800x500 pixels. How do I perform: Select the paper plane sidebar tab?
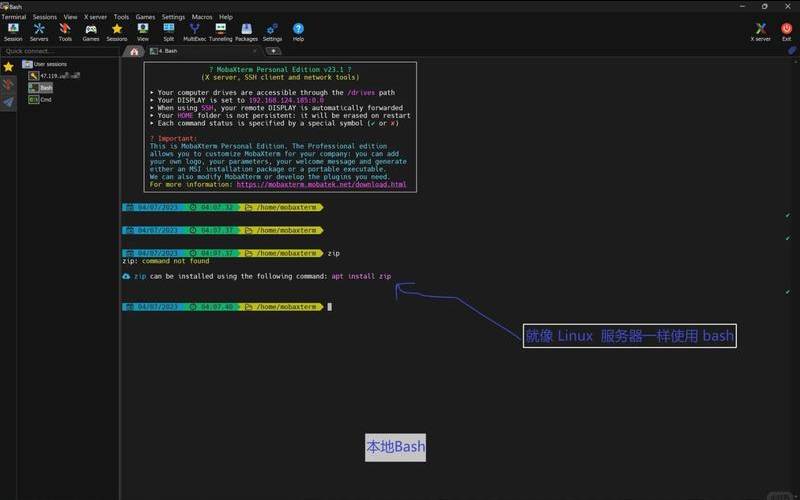coord(8,102)
